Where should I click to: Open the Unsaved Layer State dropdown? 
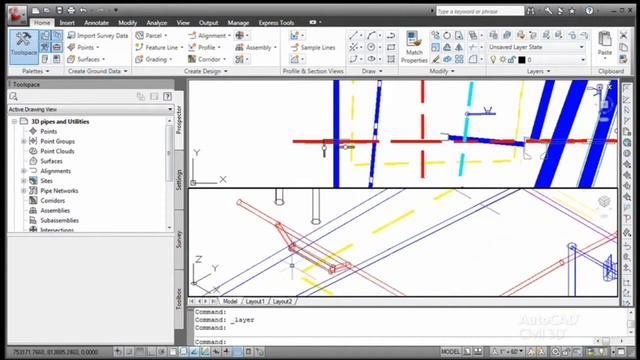[x=536, y=47]
